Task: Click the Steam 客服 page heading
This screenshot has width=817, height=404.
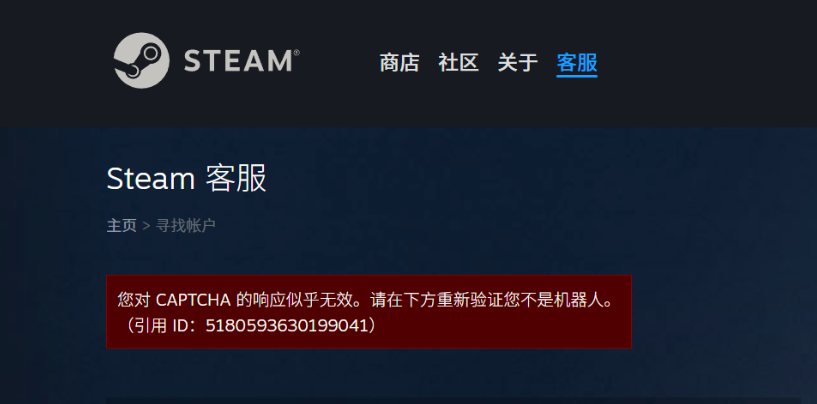Action: coord(187,178)
